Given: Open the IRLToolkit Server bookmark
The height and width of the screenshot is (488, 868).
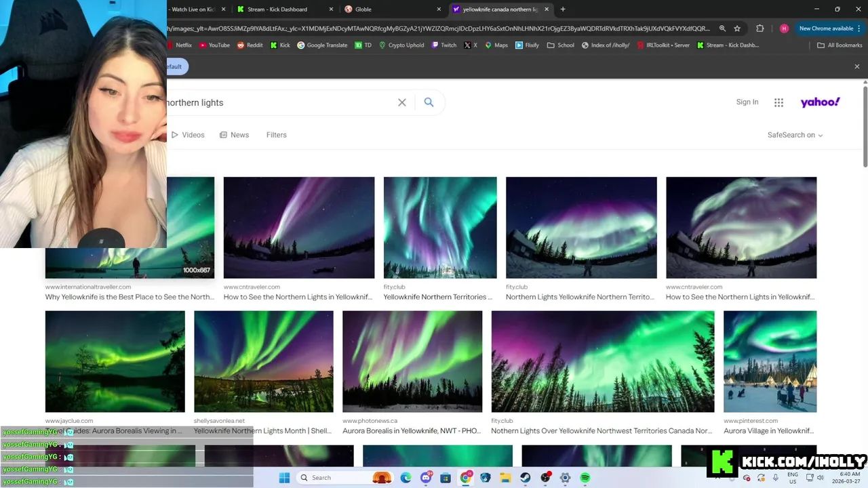Looking at the screenshot, I should coord(663,45).
